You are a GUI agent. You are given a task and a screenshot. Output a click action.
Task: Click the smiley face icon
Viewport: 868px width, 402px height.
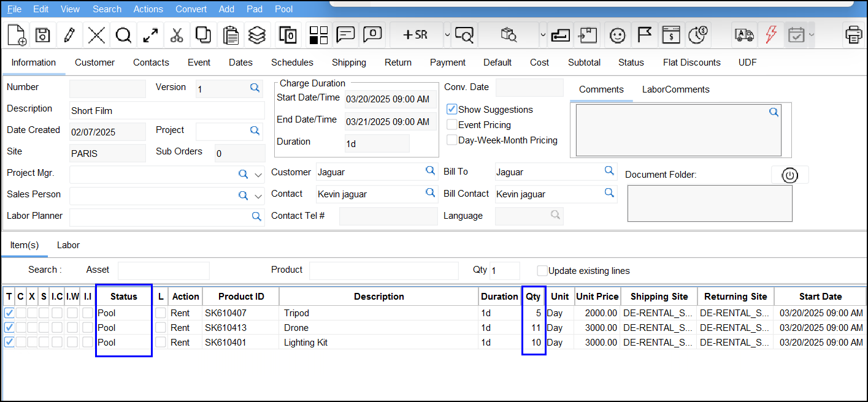[617, 35]
